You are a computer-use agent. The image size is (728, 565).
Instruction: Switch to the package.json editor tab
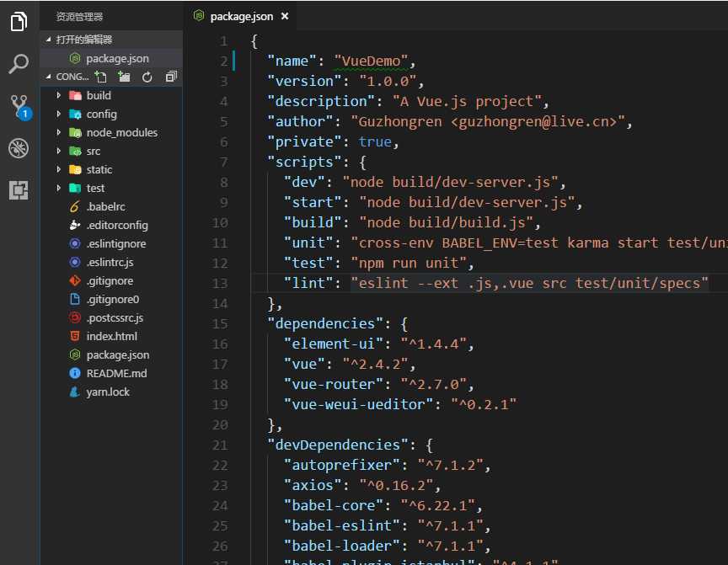[241, 16]
